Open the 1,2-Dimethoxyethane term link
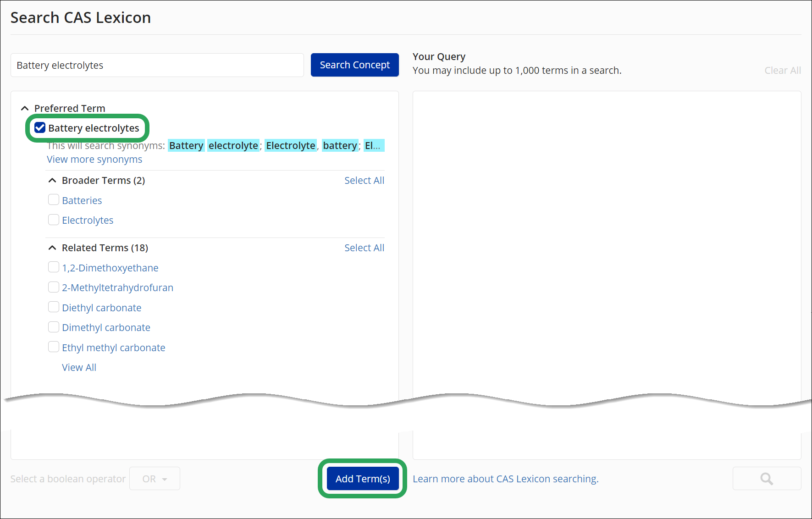Image resolution: width=812 pixels, height=519 pixels. point(110,268)
